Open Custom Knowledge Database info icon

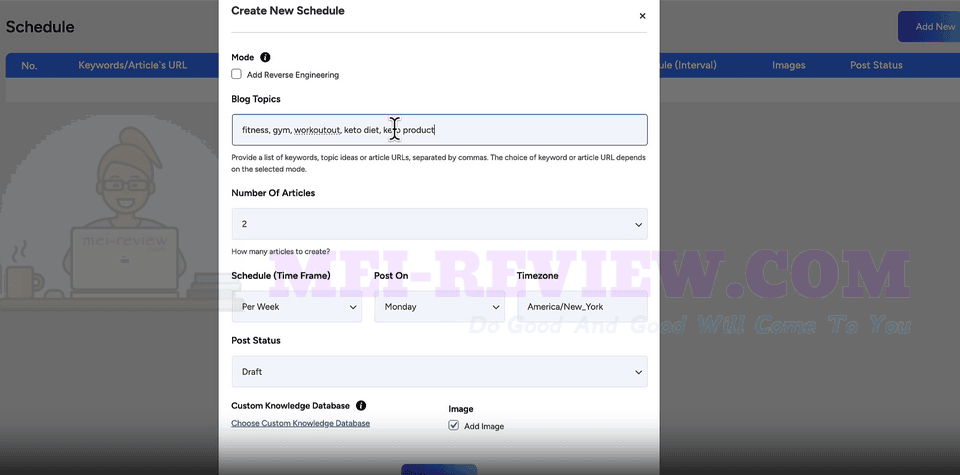click(361, 405)
